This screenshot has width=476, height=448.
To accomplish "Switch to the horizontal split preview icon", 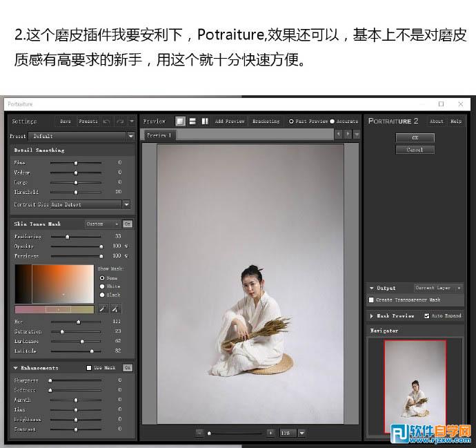I will click(x=192, y=121).
